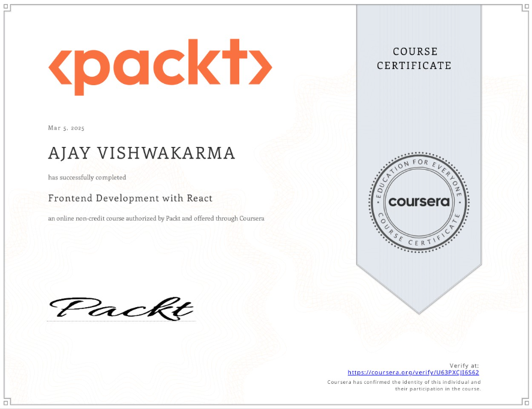Select the name AJAY VISHWAKARMA

coord(142,154)
